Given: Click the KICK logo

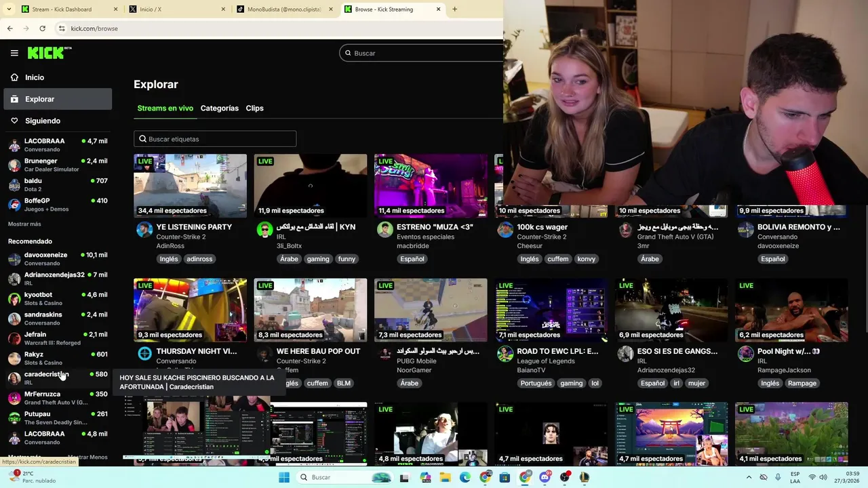Looking at the screenshot, I should coord(50,53).
